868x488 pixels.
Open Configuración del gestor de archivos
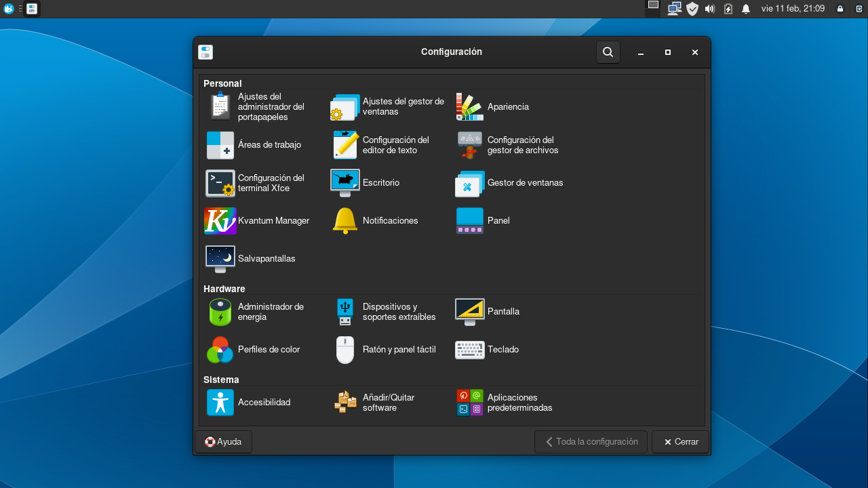pyautogui.click(x=507, y=144)
